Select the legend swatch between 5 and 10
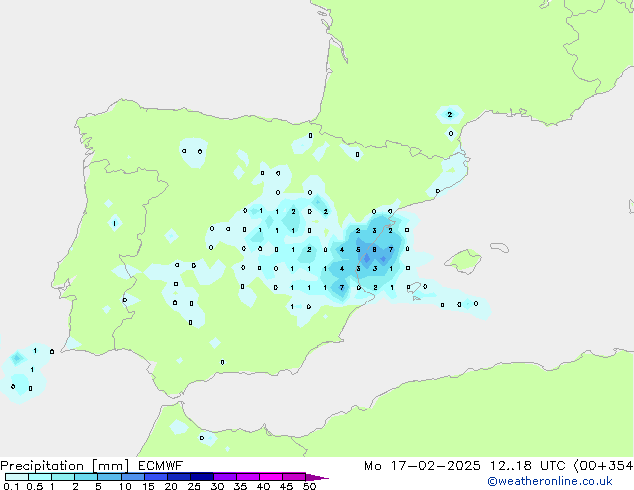Image resolution: width=634 pixels, height=490 pixels. pyautogui.click(x=109, y=477)
